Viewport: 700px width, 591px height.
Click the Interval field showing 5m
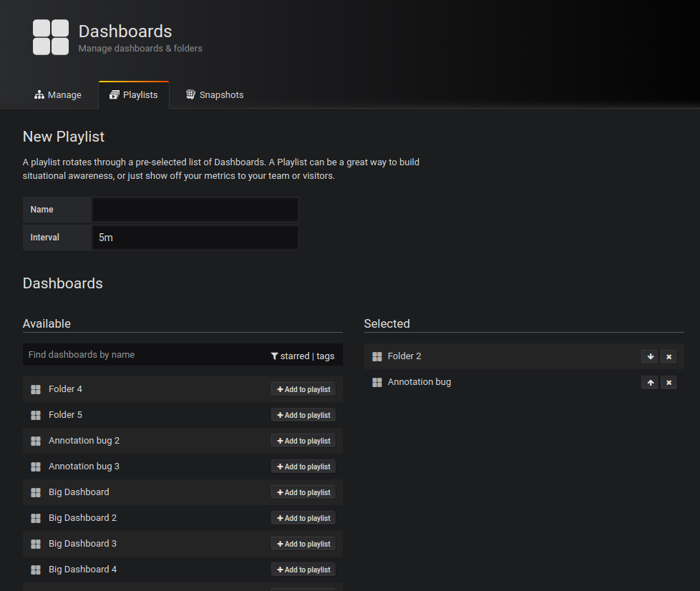pos(195,237)
